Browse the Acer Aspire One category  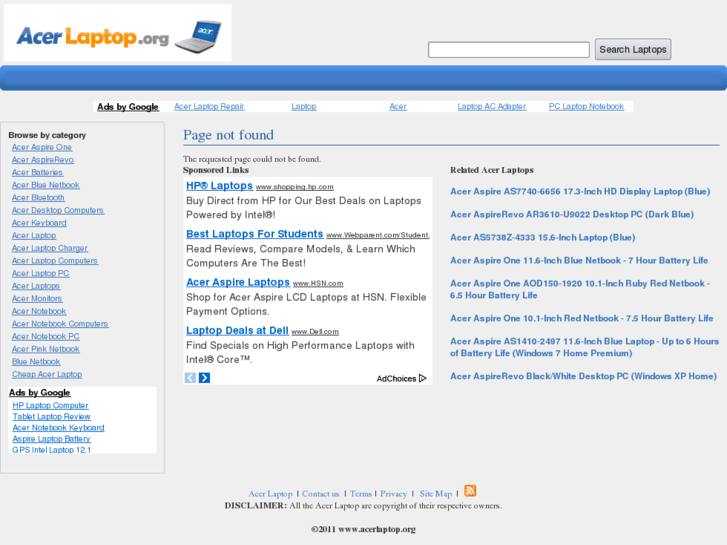[42, 147]
